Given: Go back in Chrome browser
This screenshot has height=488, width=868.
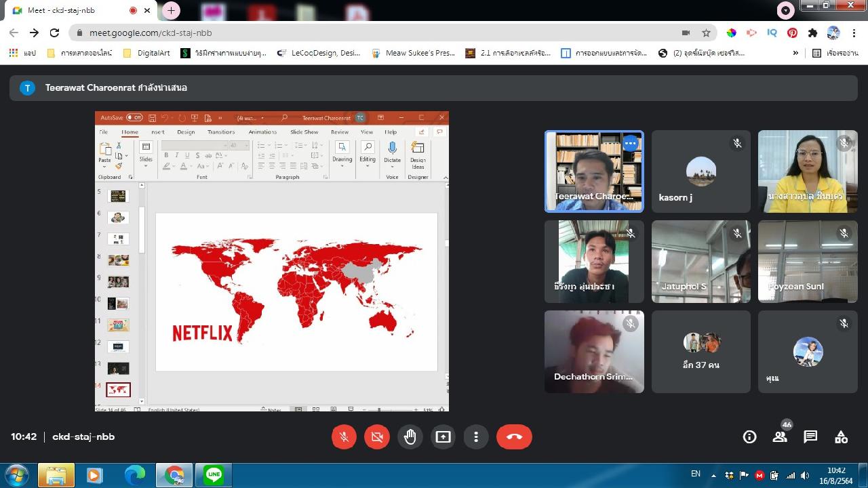Looking at the screenshot, I should click(x=14, y=33).
